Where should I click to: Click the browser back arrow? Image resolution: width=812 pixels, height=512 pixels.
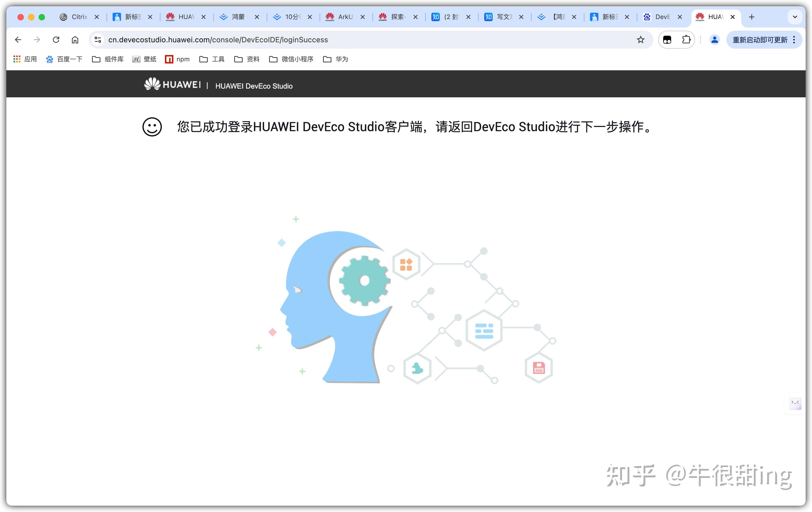point(18,40)
